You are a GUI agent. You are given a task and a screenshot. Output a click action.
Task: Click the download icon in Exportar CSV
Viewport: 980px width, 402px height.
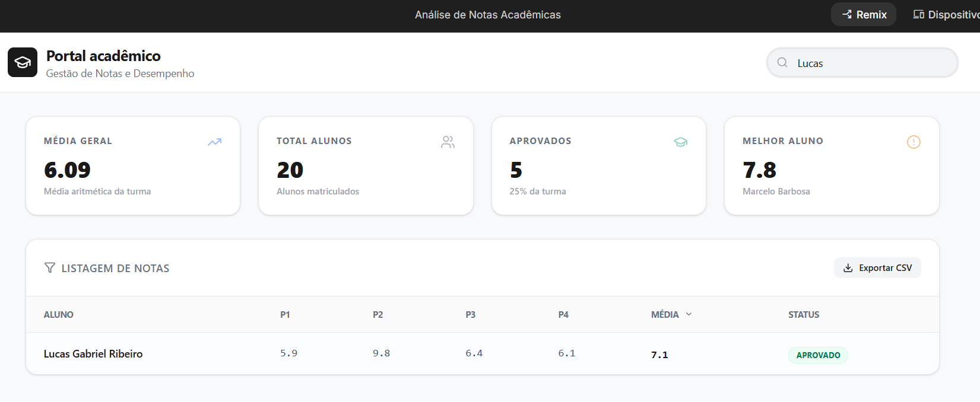(848, 268)
